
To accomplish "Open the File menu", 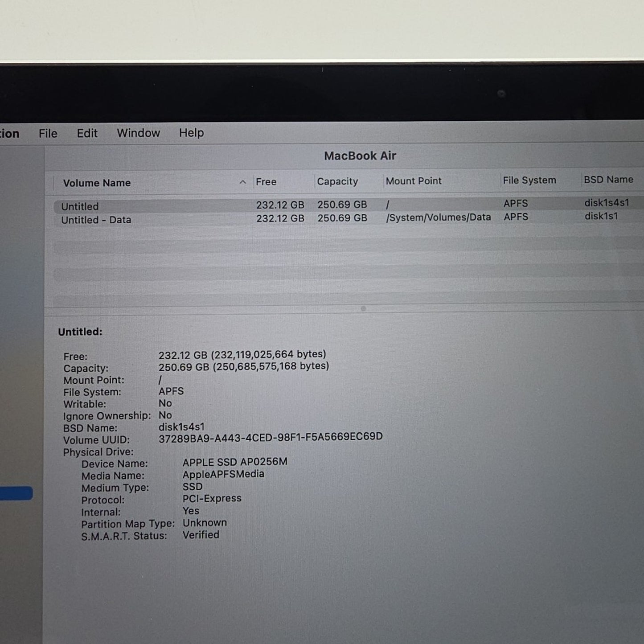I will pyautogui.click(x=48, y=133).
